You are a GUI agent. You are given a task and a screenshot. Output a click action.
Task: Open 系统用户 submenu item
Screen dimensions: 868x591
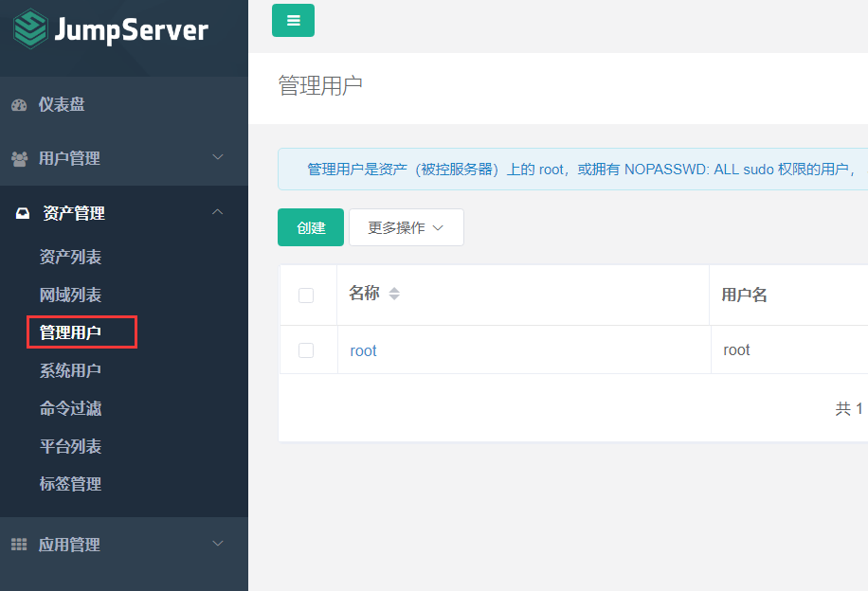click(x=70, y=370)
